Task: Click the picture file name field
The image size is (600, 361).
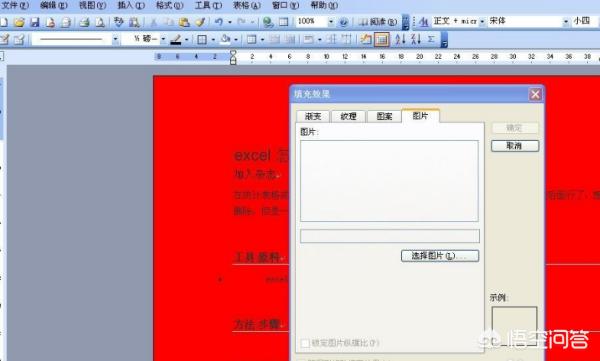Action: (390, 236)
